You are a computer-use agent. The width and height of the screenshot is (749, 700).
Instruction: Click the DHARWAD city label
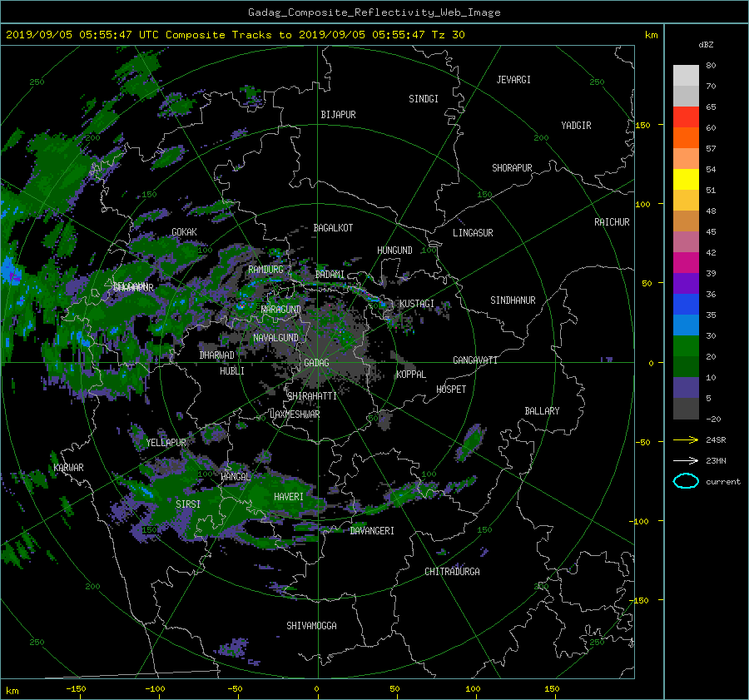(217, 355)
